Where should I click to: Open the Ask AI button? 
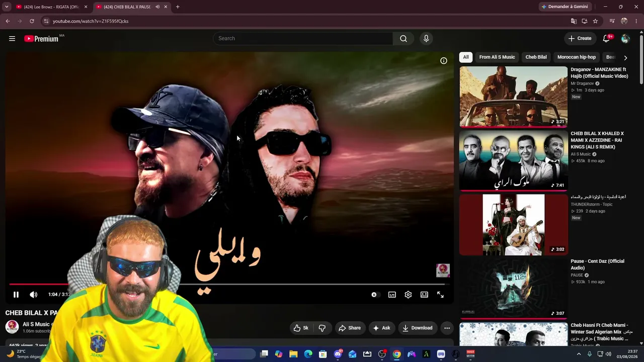click(381, 328)
